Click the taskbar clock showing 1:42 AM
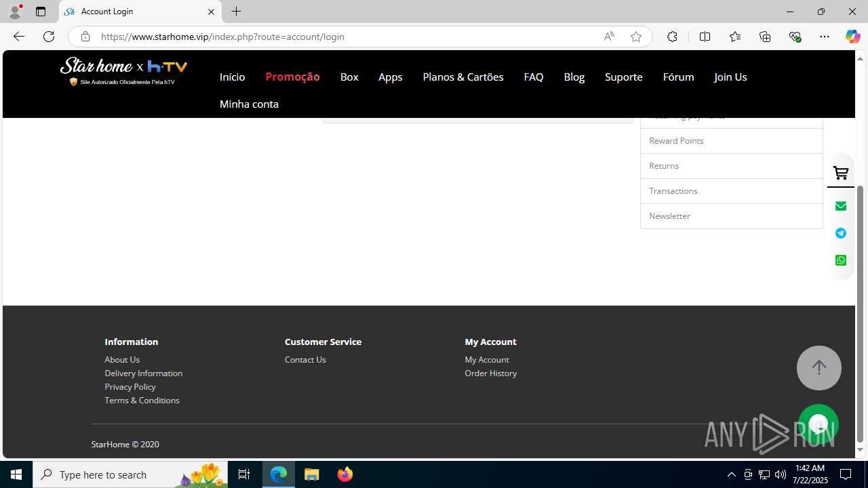 [x=810, y=474]
